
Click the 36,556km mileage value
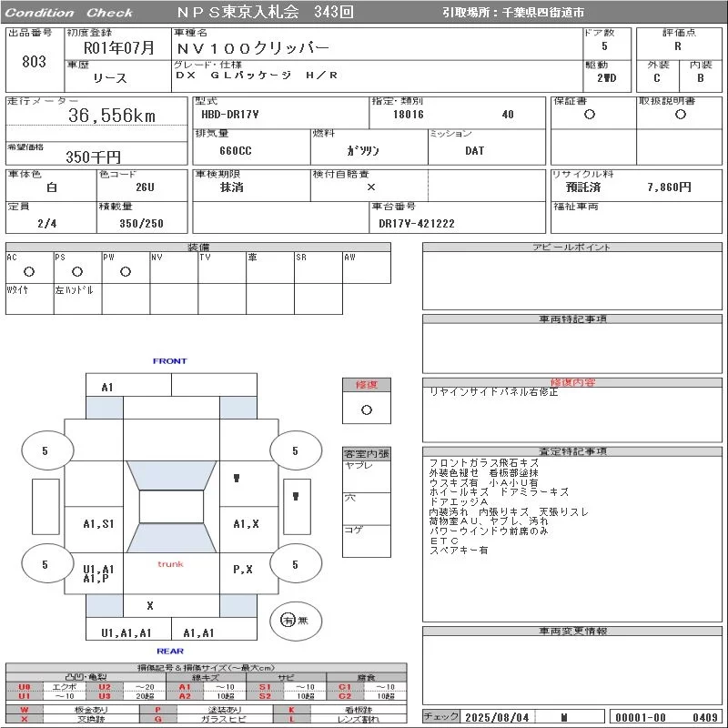pos(112,116)
